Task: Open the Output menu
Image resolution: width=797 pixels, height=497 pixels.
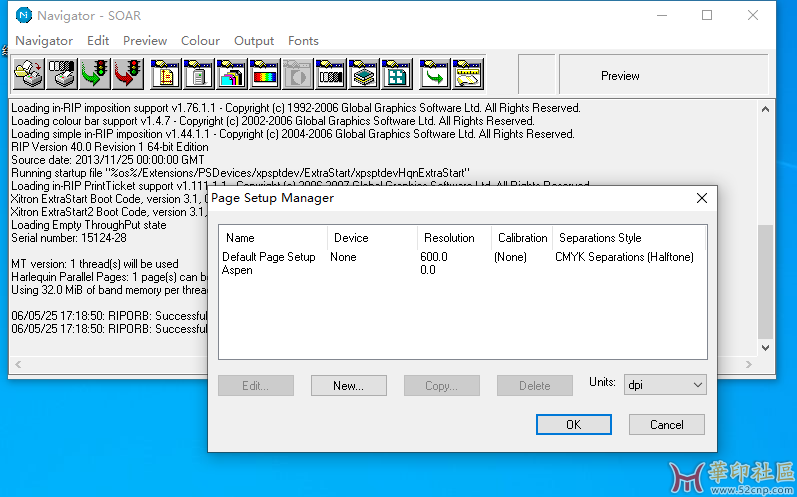Action: 254,41
